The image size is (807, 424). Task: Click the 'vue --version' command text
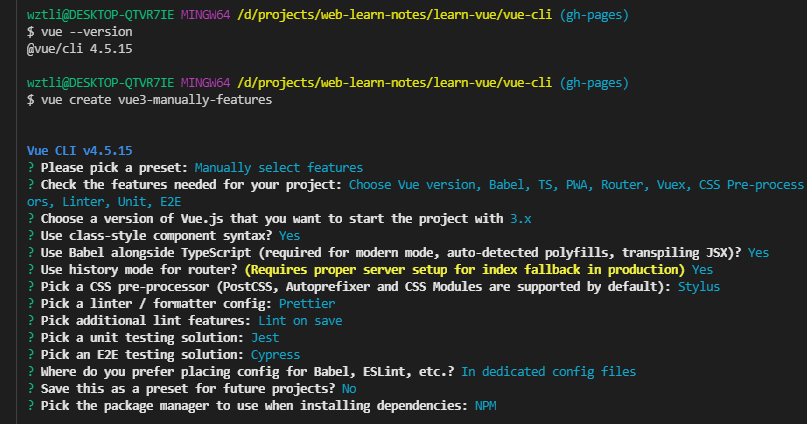[x=86, y=32]
